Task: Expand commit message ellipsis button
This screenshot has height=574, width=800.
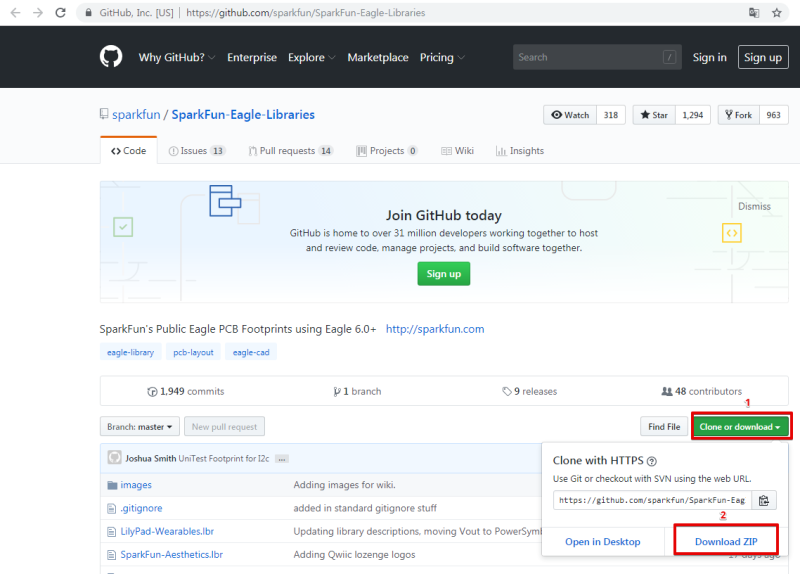Action: point(282,459)
